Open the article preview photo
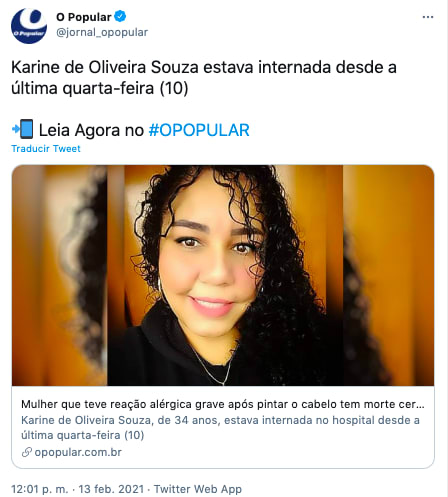 click(223, 275)
